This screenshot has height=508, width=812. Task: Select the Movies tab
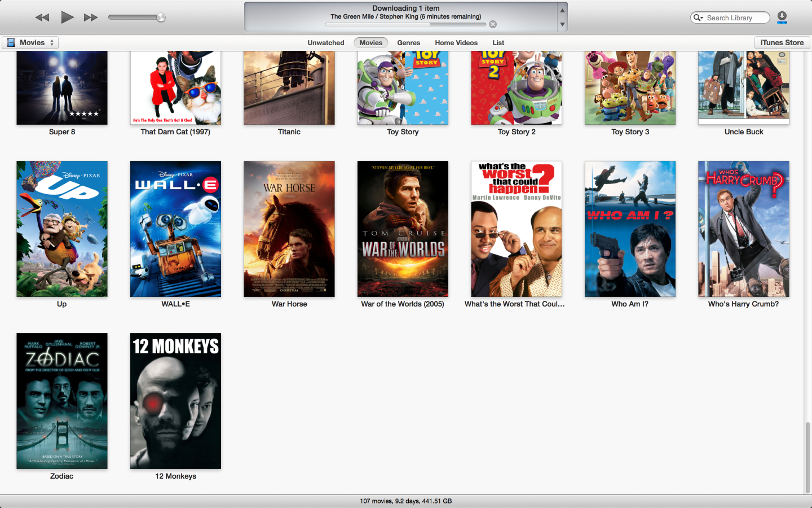point(371,43)
